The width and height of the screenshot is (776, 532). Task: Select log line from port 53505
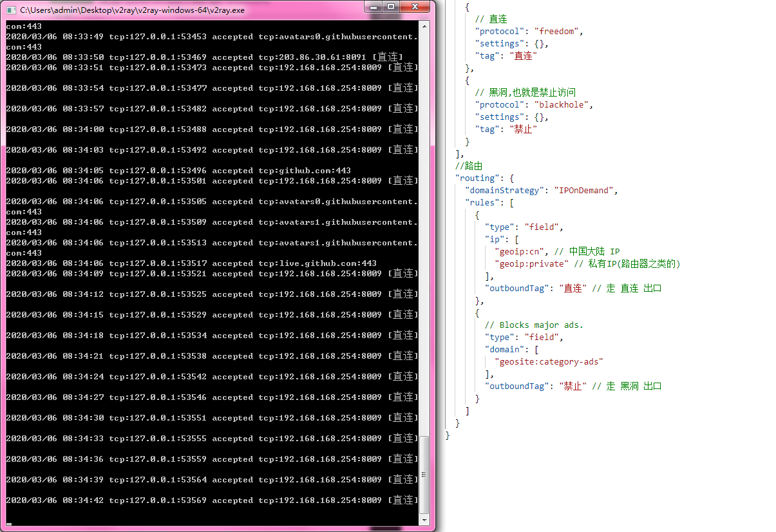pos(212,206)
